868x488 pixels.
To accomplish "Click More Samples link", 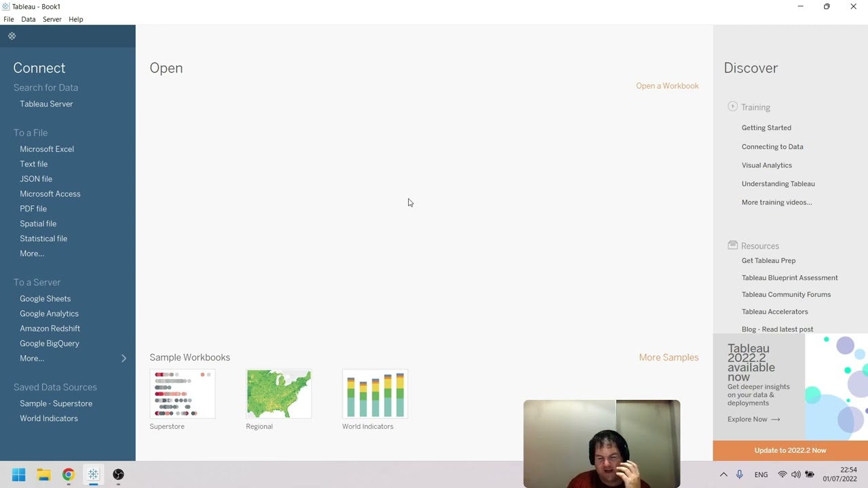I will tap(669, 357).
